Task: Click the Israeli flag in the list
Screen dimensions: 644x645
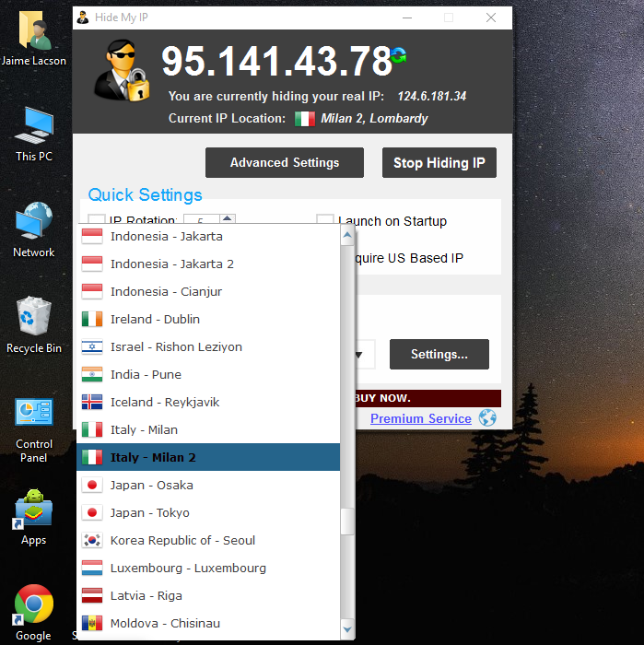Action: (x=92, y=346)
